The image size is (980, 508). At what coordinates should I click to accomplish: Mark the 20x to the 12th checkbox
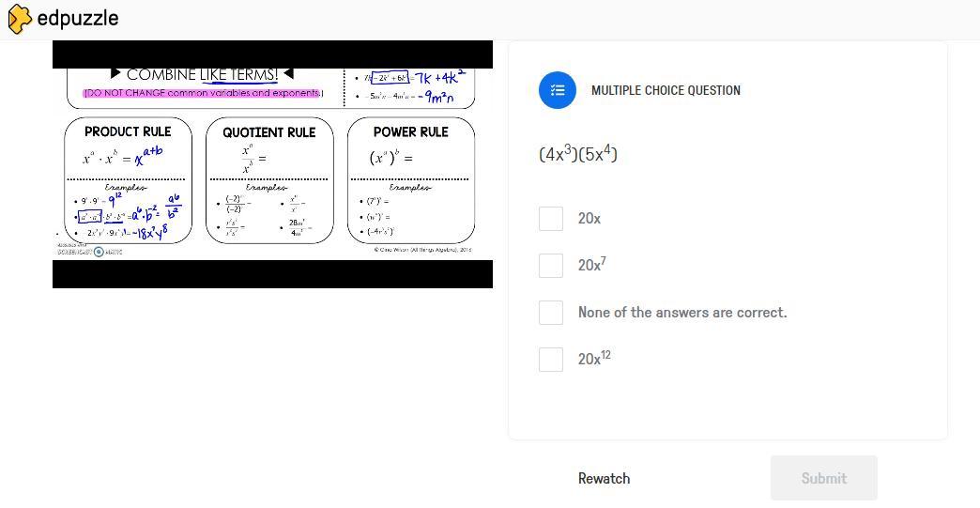click(x=551, y=360)
